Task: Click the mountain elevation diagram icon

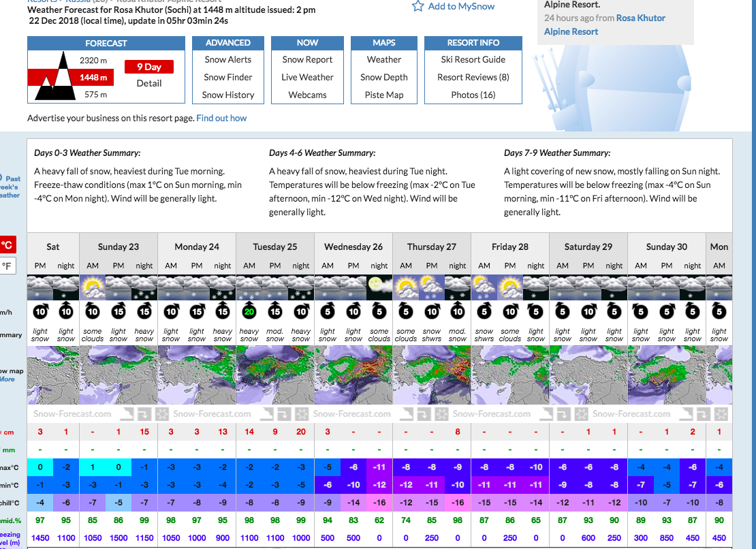Action: pyautogui.click(x=55, y=76)
